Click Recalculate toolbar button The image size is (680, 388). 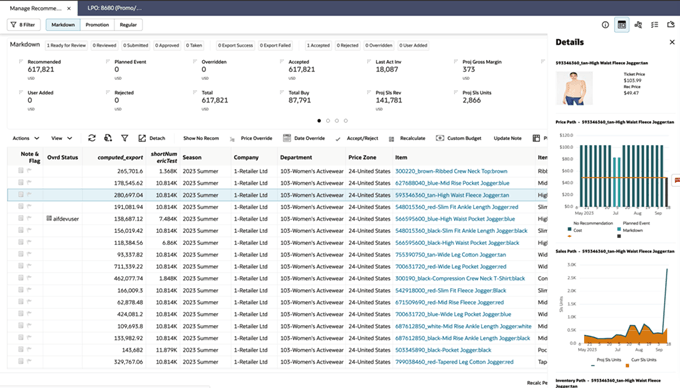click(x=407, y=138)
